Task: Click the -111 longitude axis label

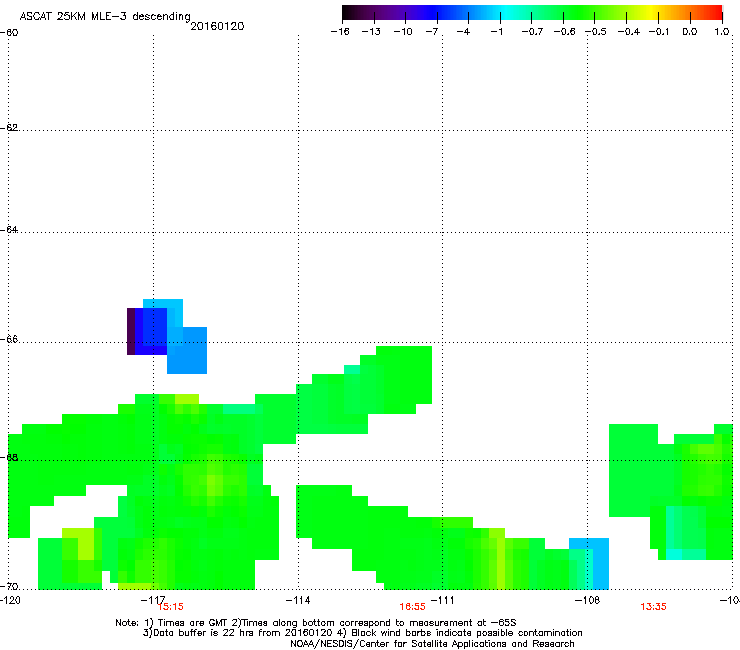Action: pos(442,600)
